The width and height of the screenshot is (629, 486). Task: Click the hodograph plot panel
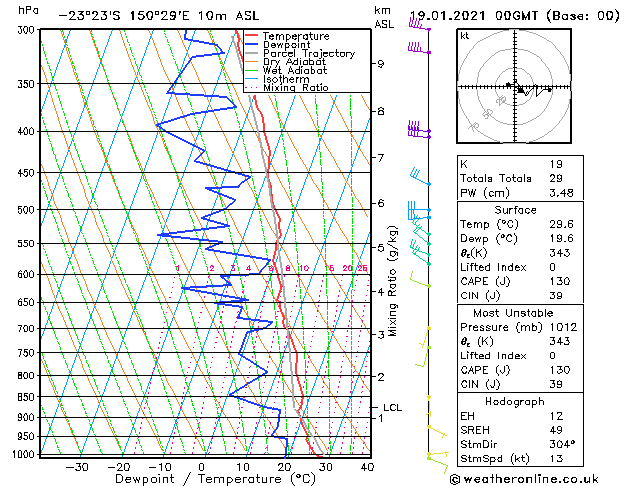click(x=514, y=86)
